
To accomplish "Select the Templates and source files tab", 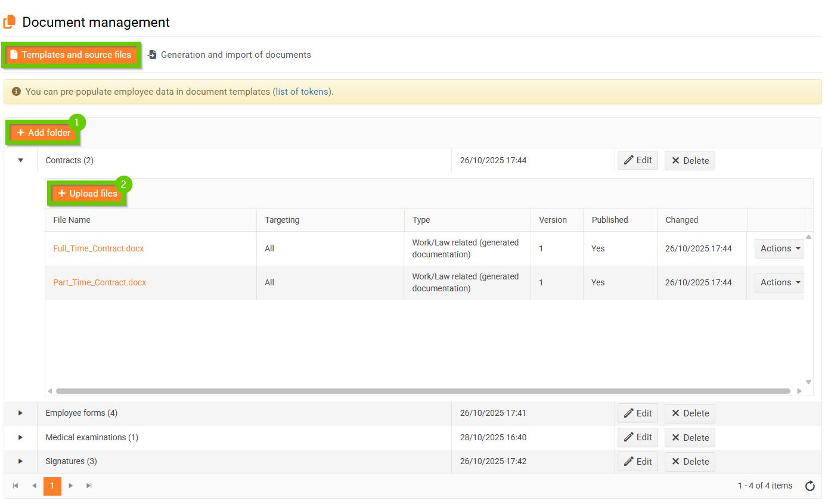I will click(x=71, y=55).
